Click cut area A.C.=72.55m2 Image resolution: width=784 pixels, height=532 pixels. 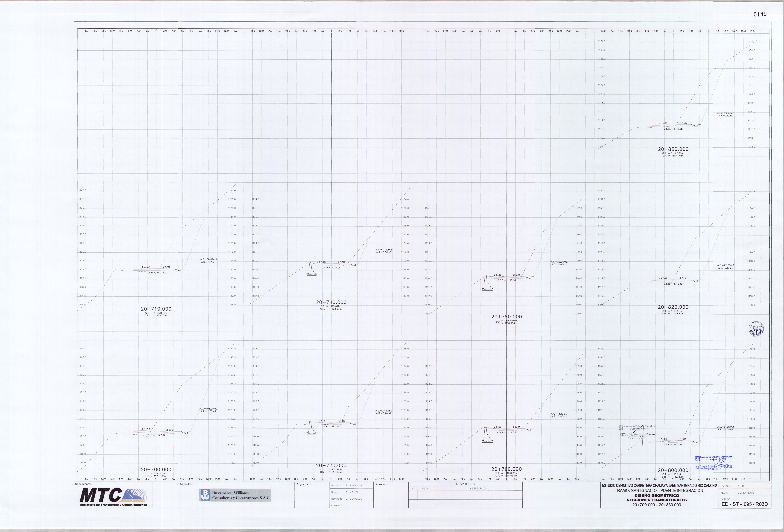pyautogui.click(x=726, y=265)
